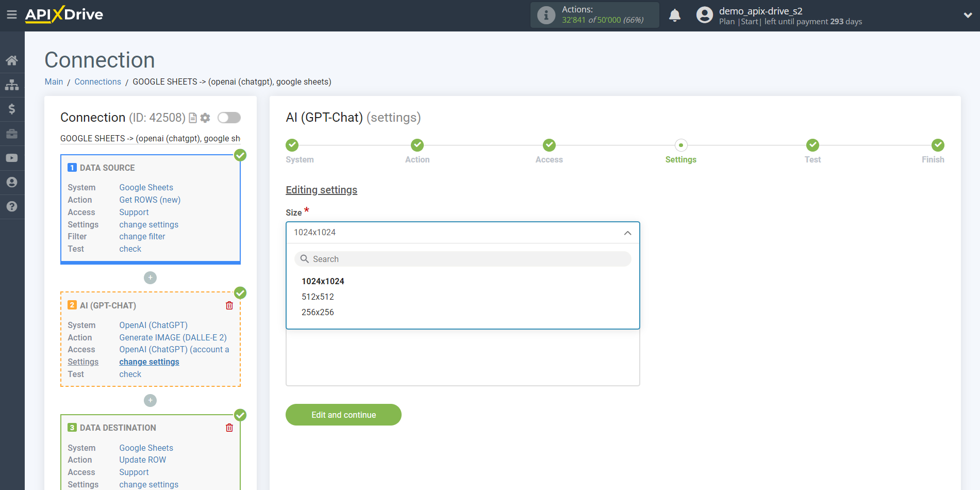This screenshot has height=490, width=980.
Task: Select the 512x512 option
Action: (318, 297)
